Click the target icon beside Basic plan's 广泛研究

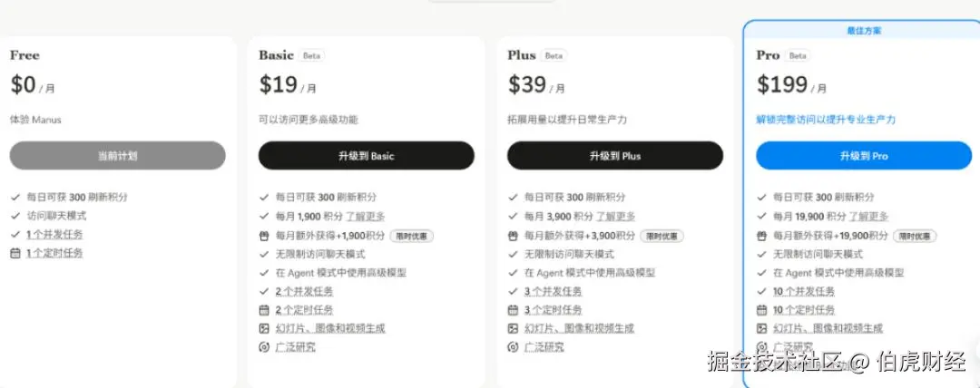point(264,347)
